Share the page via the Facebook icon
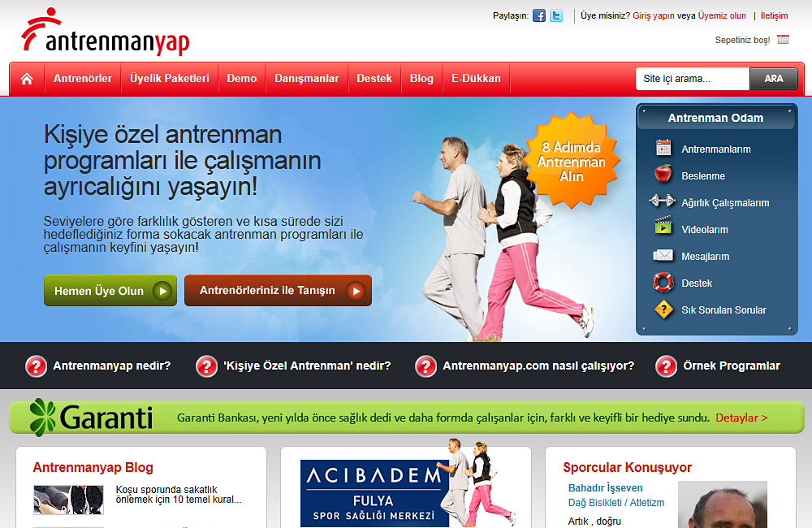Viewport: 812px width, 528px height. (539, 15)
